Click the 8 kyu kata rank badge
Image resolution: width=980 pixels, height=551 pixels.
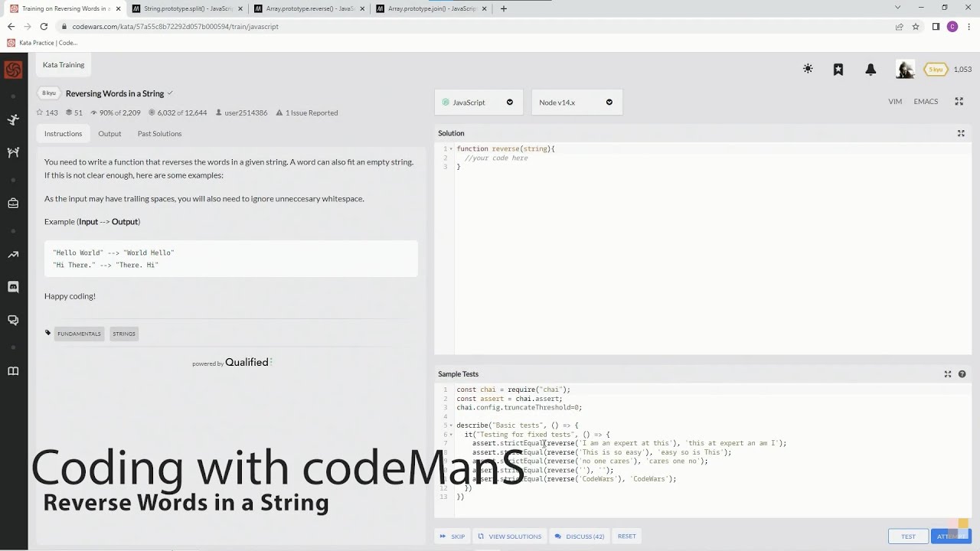[49, 93]
